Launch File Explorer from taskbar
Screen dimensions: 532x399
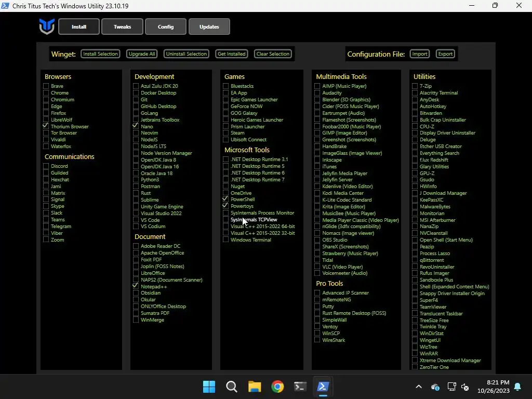click(x=255, y=387)
